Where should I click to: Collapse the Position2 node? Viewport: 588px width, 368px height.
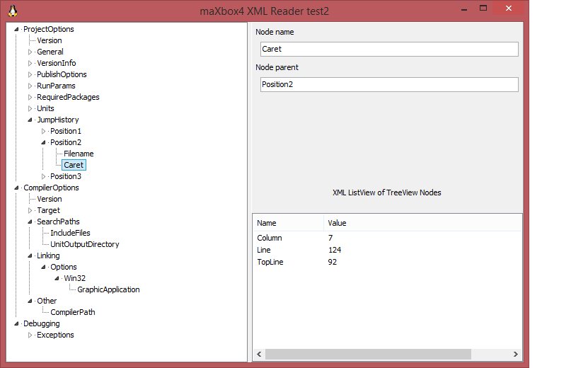tap(44, 142)
